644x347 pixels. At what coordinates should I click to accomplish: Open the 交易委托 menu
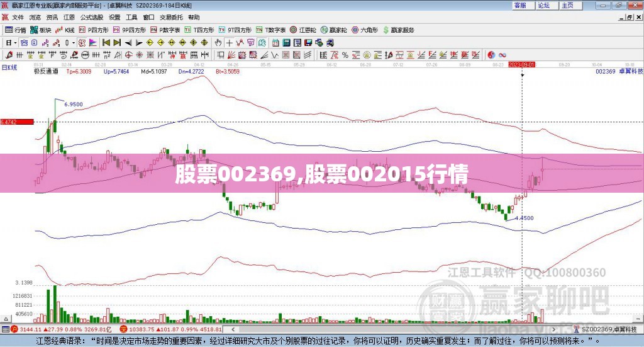point(171,17)
